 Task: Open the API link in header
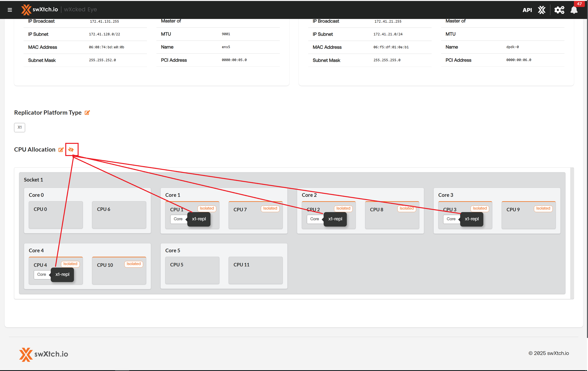527,10
